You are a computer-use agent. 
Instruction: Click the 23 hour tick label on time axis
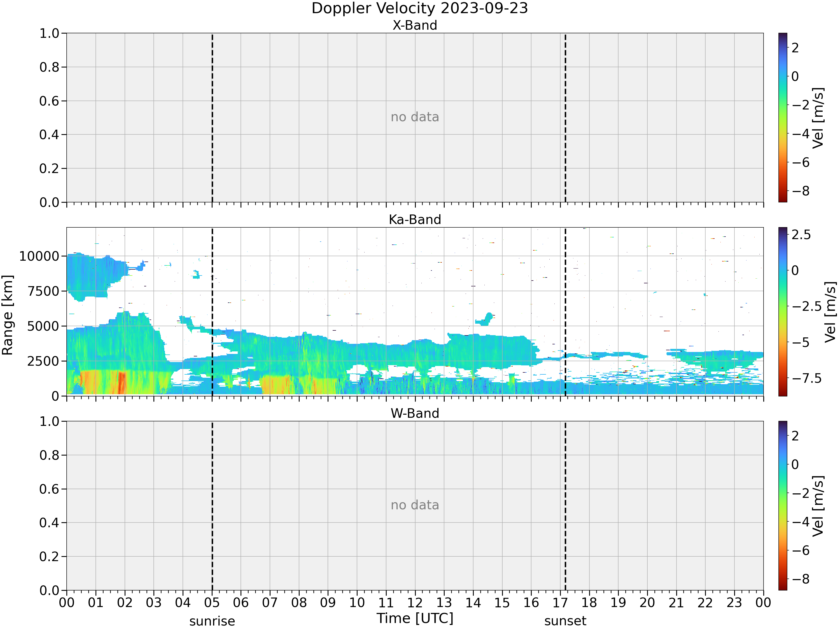click(x=734, y=603)
